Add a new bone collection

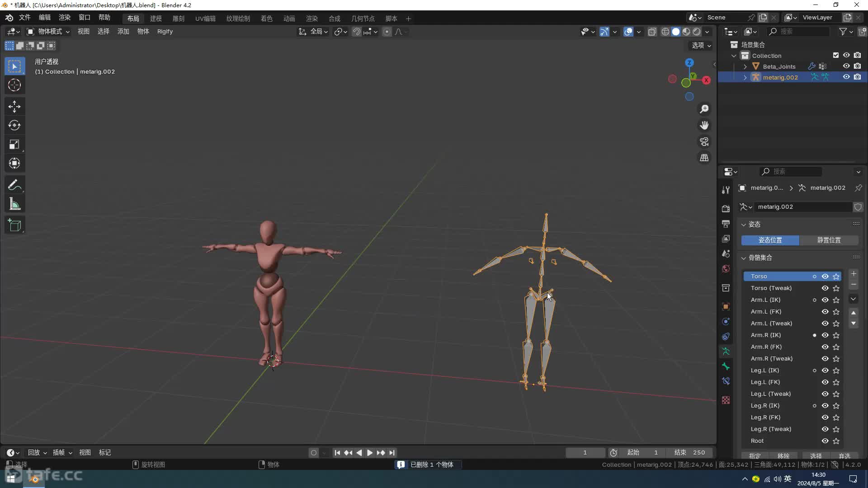pos(854,274)
